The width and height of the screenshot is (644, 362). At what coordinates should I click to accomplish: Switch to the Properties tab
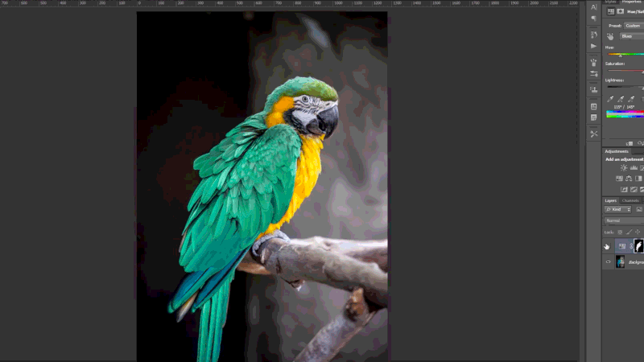[x=633, y=2]
